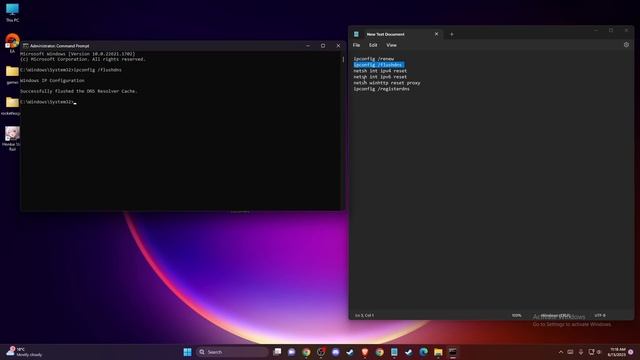
Task: Open the File menu in Notepad
Action: tap(356, 45)
